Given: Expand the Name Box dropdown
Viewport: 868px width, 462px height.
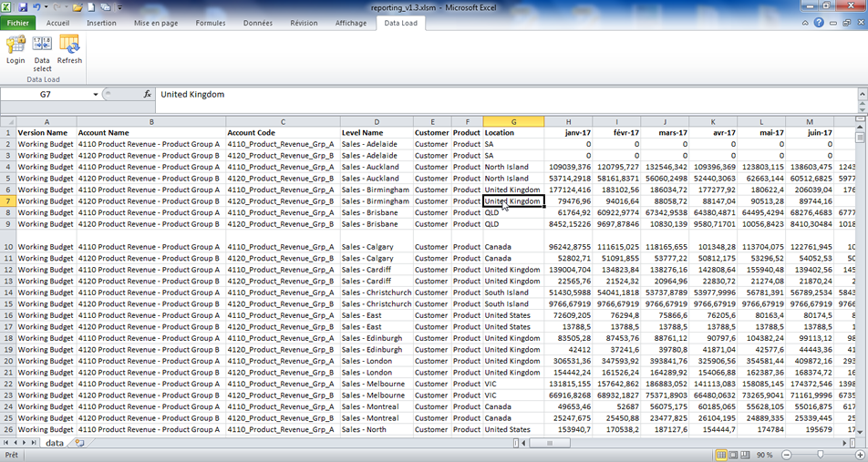Looking at the screenshot, I should 96,94.
